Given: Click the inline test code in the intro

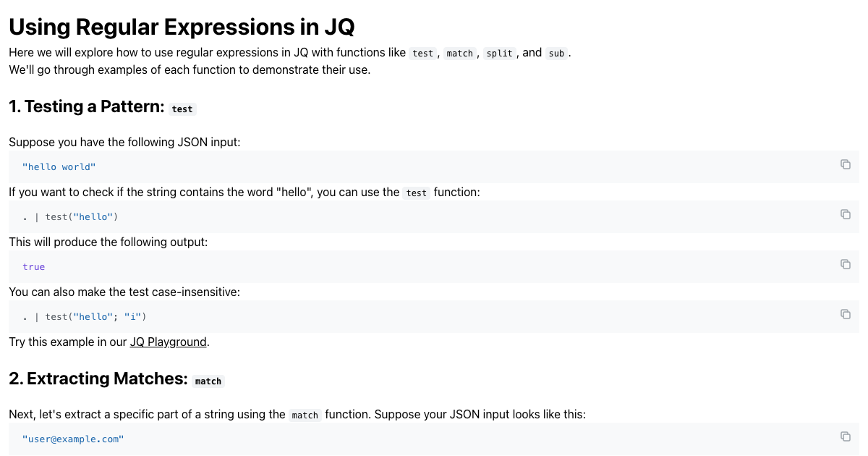Looking at the screenshot, I should [422, 53].
